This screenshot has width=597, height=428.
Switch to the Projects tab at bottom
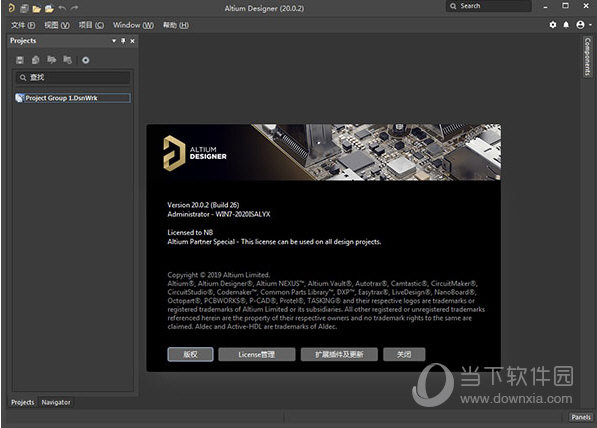click(22, 402)
